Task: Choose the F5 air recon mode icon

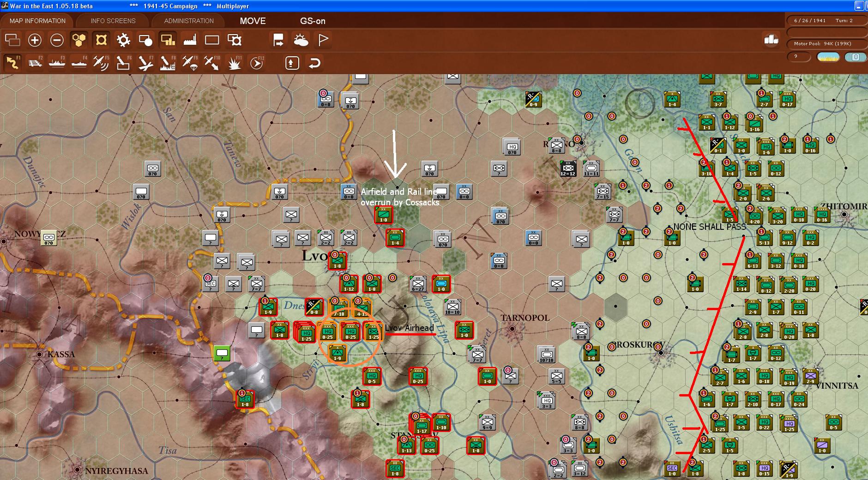Action: [101, 63]
